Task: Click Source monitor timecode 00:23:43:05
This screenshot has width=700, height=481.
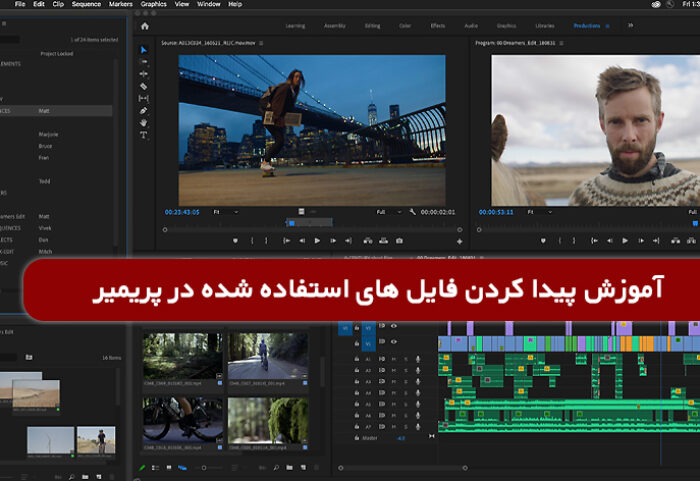Action: (x=182, y=212)
